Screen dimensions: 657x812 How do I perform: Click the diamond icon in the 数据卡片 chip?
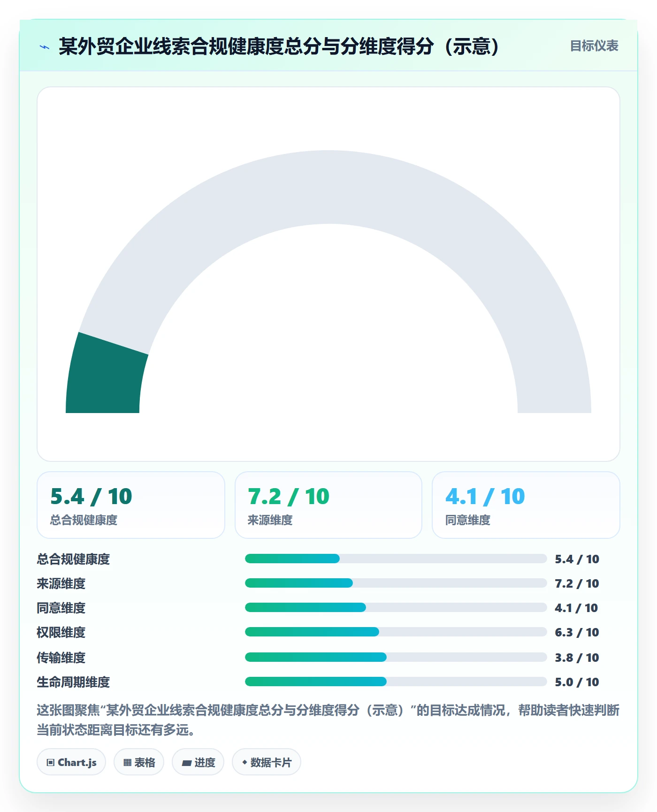[x=244, y=762]
